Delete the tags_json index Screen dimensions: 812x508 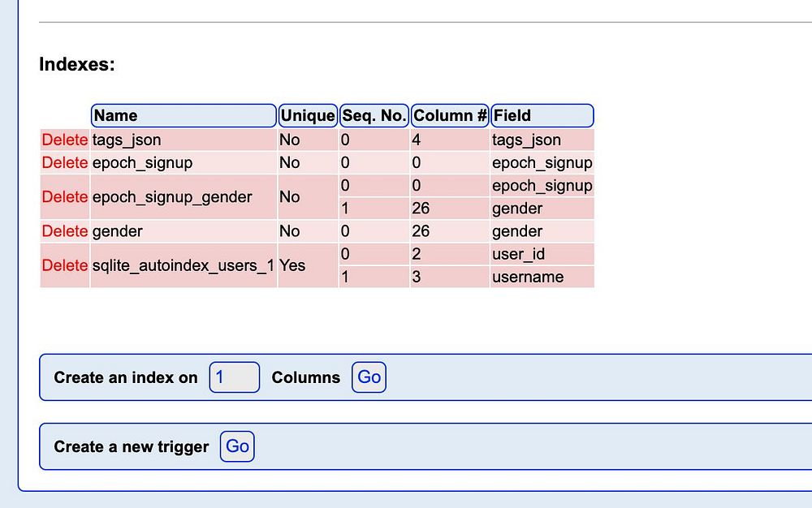(x=64, y=140)
